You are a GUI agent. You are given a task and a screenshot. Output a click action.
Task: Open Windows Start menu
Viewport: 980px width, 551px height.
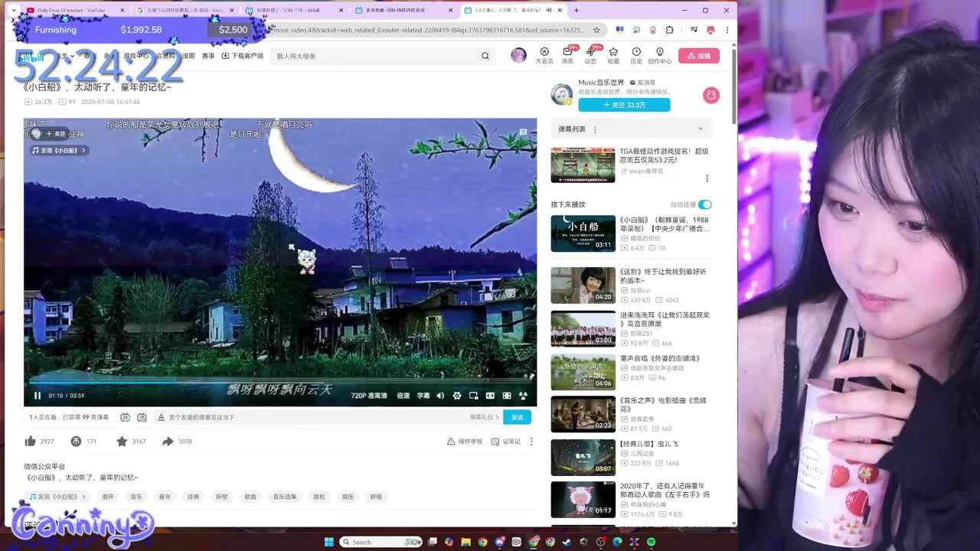(x=329, y=542)
